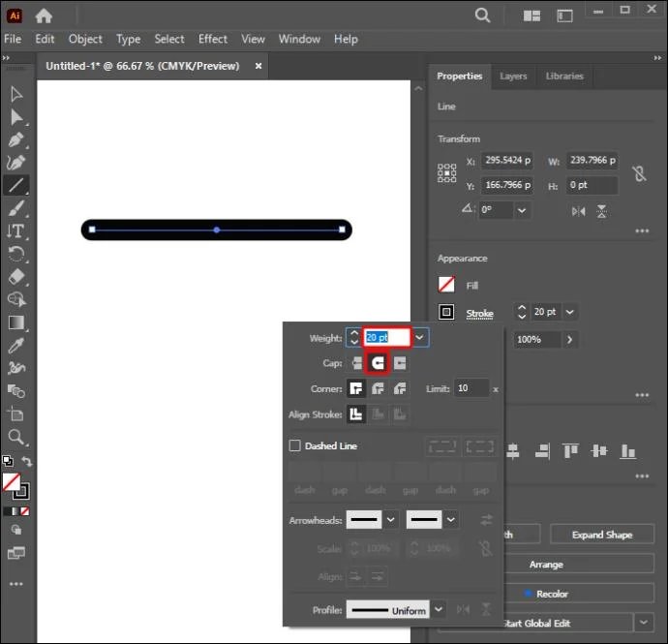Open the Effect menu

tap(213, 39)
